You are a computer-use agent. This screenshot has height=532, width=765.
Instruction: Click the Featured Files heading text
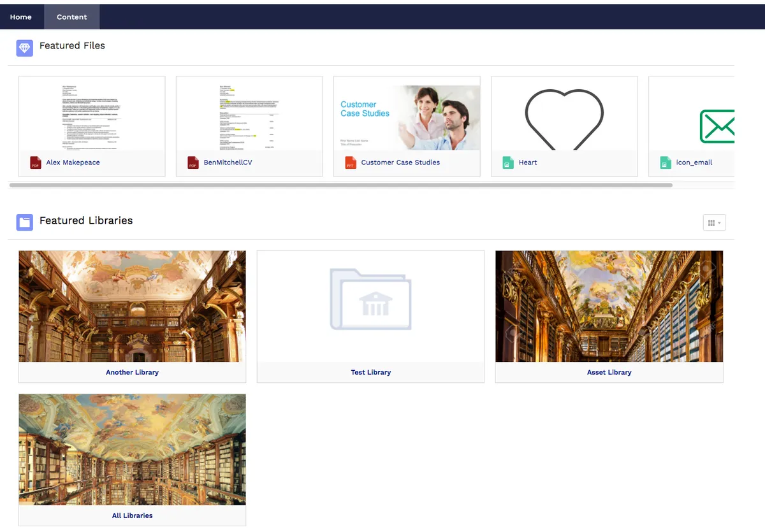[x=72, y=46]
